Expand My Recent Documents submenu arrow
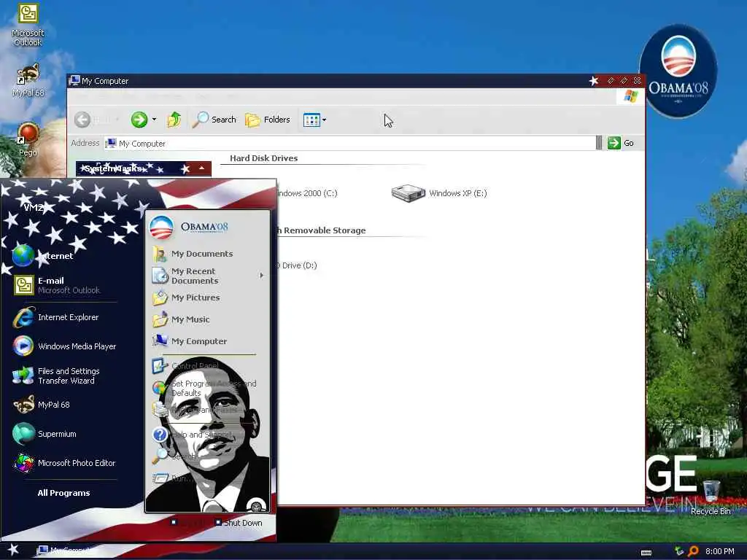This screenshot has height=560, width=747. click(x=262, y=275)
